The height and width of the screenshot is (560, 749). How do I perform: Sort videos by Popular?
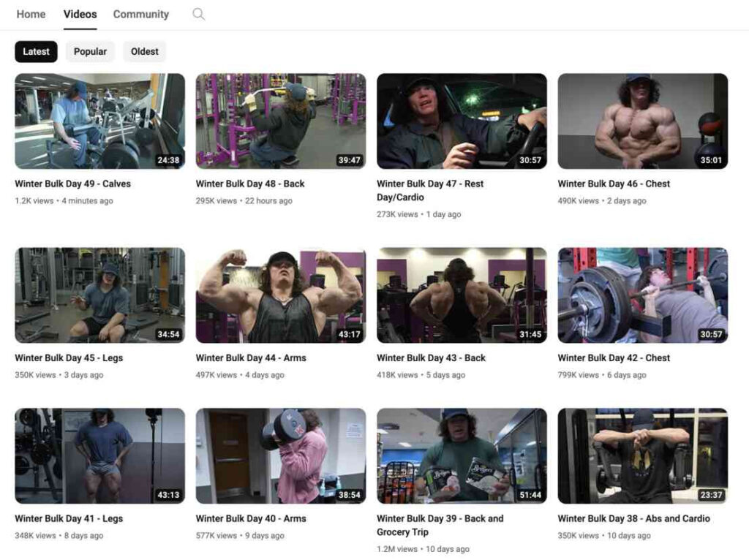pyautogui.click(x=90, y=52)
